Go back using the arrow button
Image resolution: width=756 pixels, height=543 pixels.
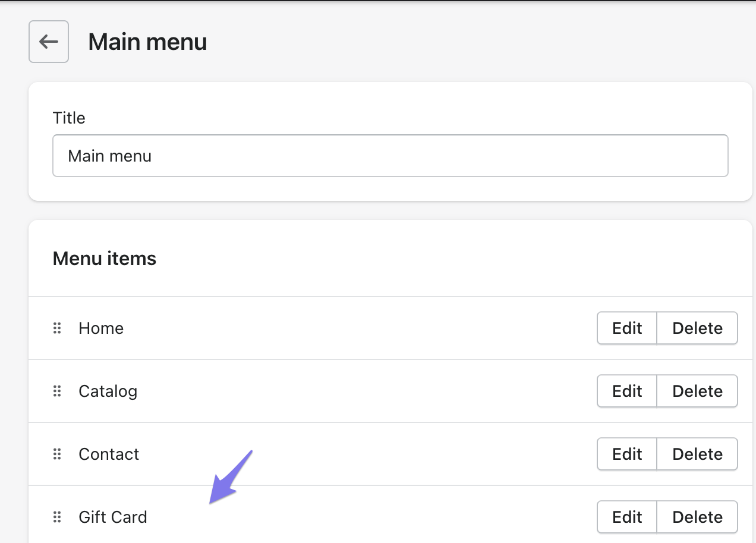pos(49,42)
